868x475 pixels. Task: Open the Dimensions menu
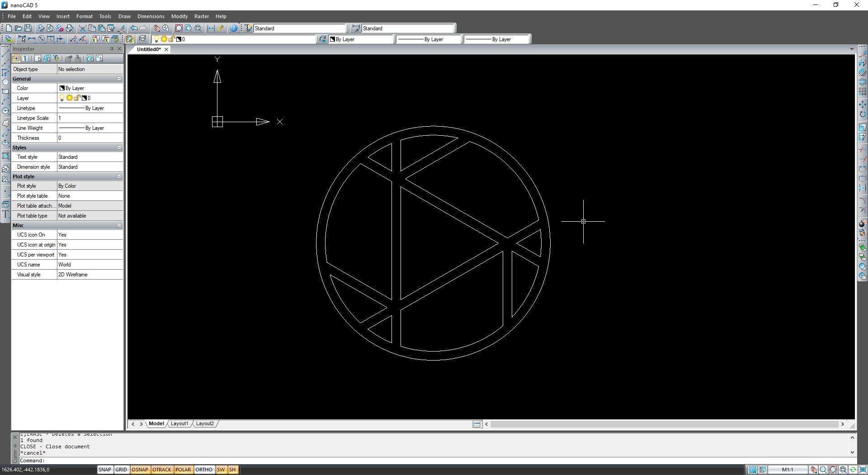151,16
